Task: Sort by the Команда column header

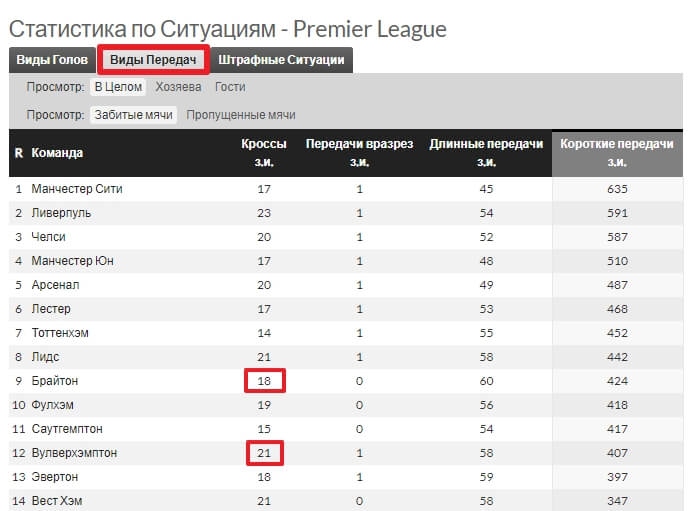Action: coord(57,153)
